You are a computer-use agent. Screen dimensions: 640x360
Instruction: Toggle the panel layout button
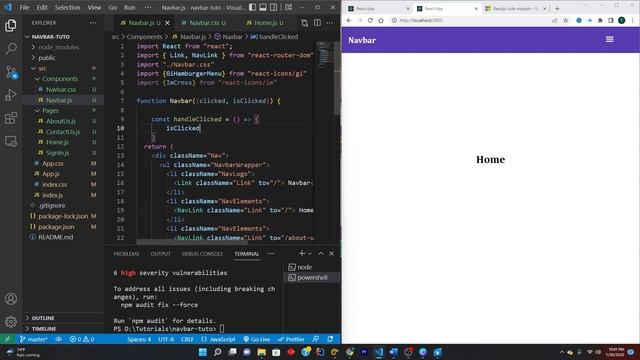[263, 7]
